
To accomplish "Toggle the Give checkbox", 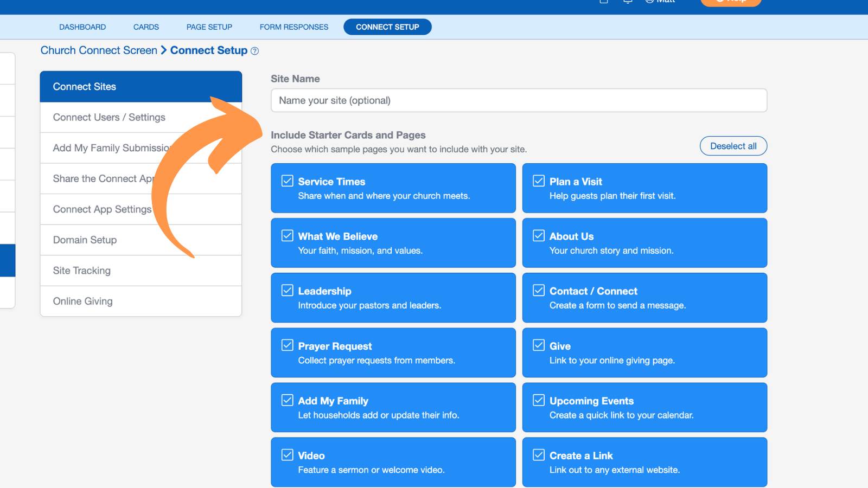I will coord(539,345).
